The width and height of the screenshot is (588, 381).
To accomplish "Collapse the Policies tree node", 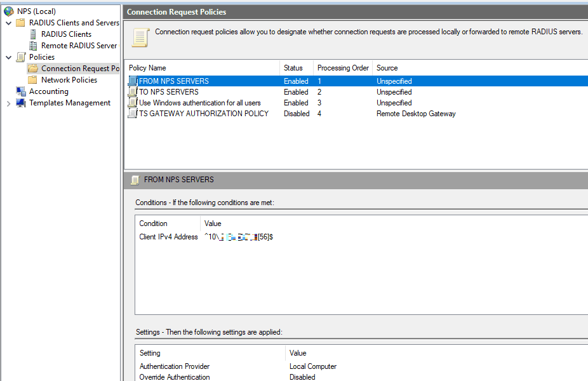I will pos(8,57).
